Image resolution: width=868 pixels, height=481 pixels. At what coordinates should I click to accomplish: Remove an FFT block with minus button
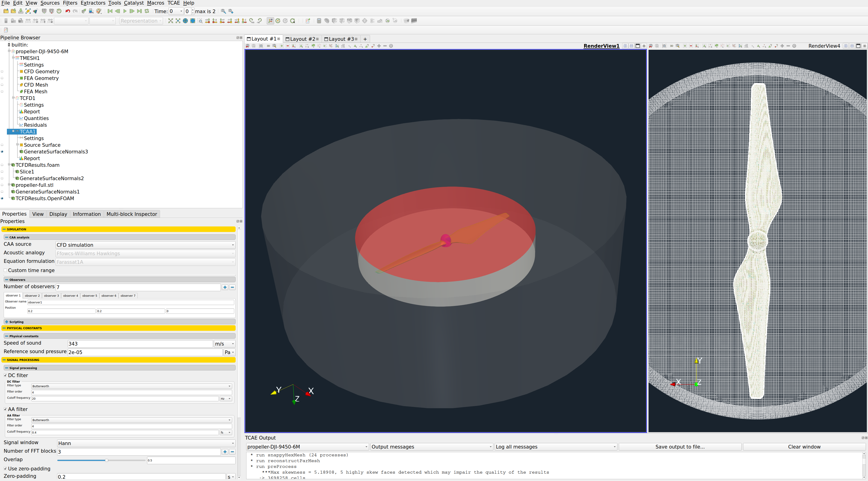(x=232, y=452)
